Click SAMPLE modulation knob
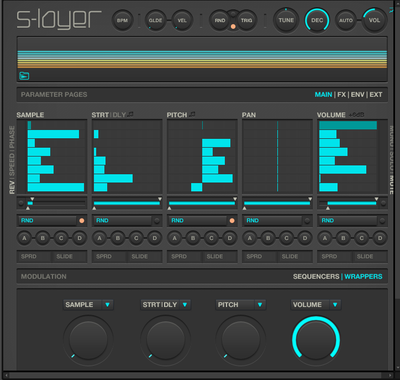 88,340
